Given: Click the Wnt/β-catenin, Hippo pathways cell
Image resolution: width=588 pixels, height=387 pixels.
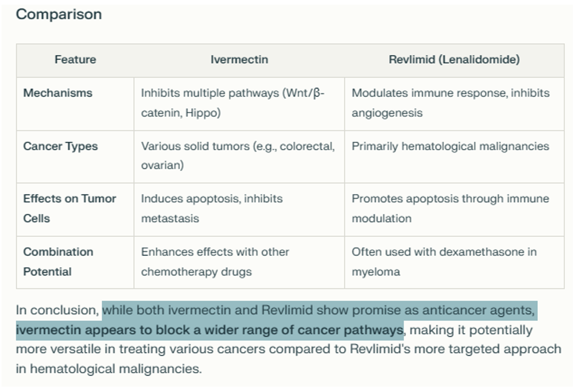Looking at the screenshot, I should point(232,103).
